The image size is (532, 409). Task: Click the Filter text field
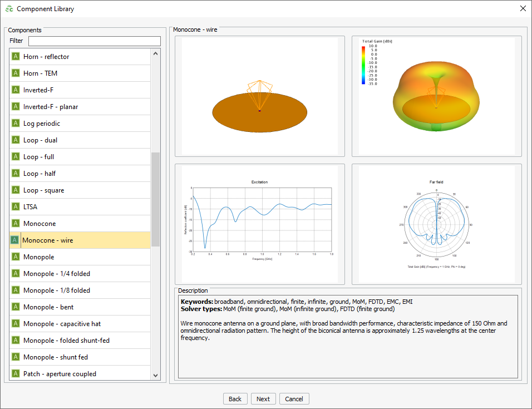tap(94, 41)
